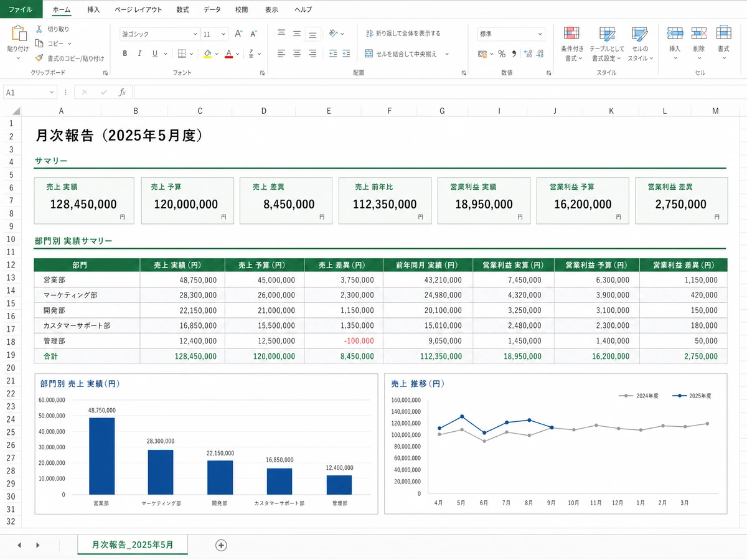Click the phonetic guide (ふりがな) icon
The image size is (747, 560).
pyautogui.click(x=251, y=54)
